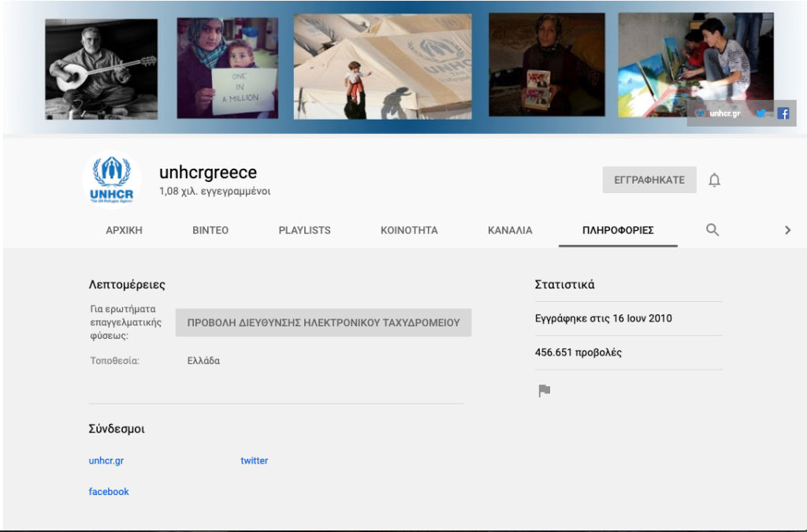This screenshot has height=532, width=807.
Task: Click banner photo of man playing lute
Action: pos(102,69)
